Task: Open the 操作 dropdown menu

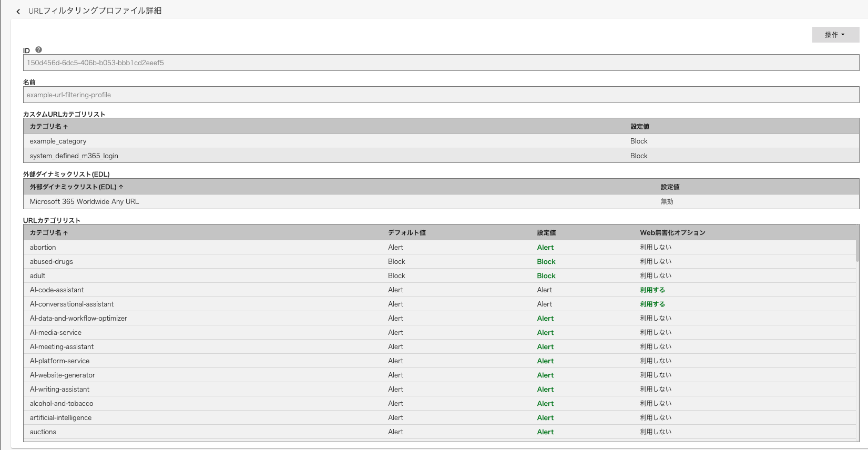Action: click(x=835, y=35)
